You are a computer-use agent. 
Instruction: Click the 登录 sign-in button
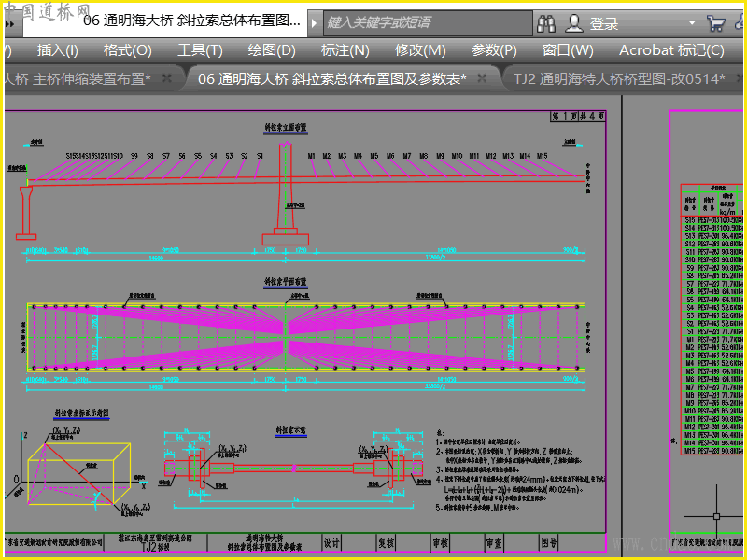(x=604, y=23)
